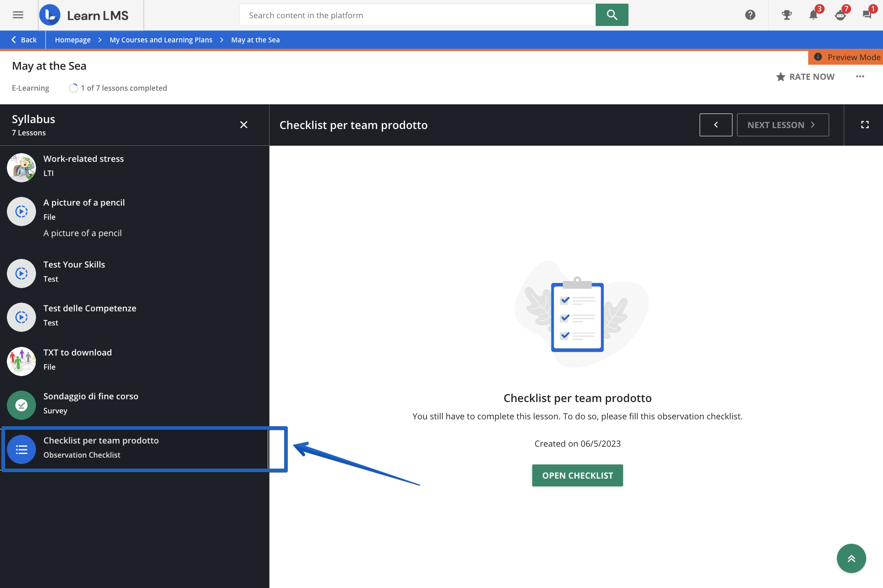The image size is (883, 588).
Task: Go to Homepage breadcrumb
Action: coord(73,40)
